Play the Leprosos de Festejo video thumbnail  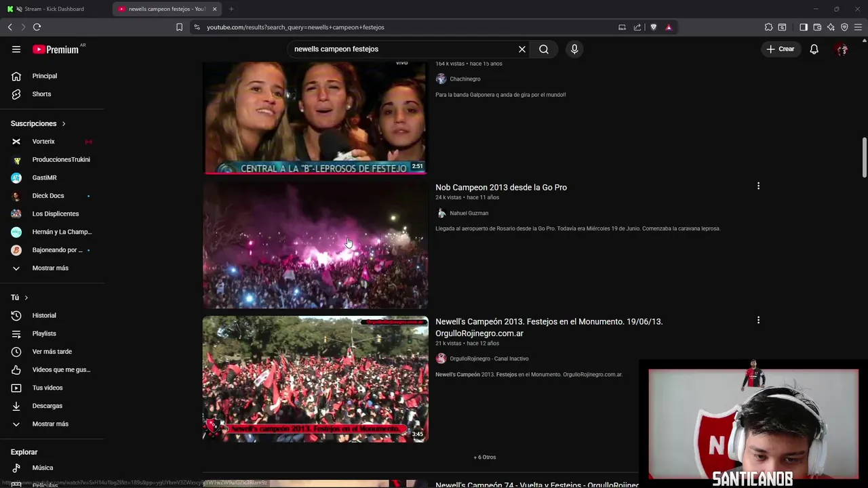(315, 119)
